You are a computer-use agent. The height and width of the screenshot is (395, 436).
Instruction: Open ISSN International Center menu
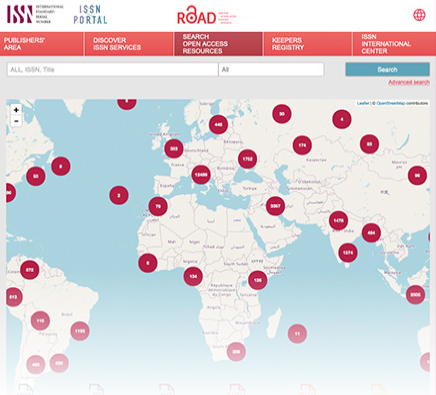394,44
